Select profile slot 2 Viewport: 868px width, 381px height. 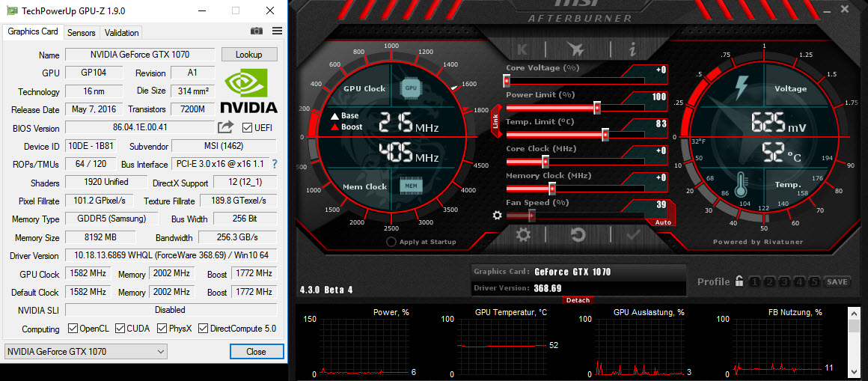coord(769,282)
